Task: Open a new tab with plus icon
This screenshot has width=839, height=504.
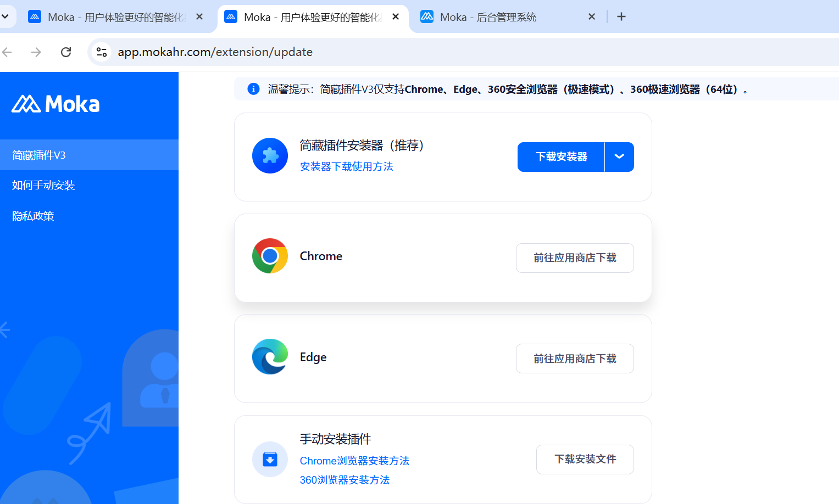Action: 621,16
